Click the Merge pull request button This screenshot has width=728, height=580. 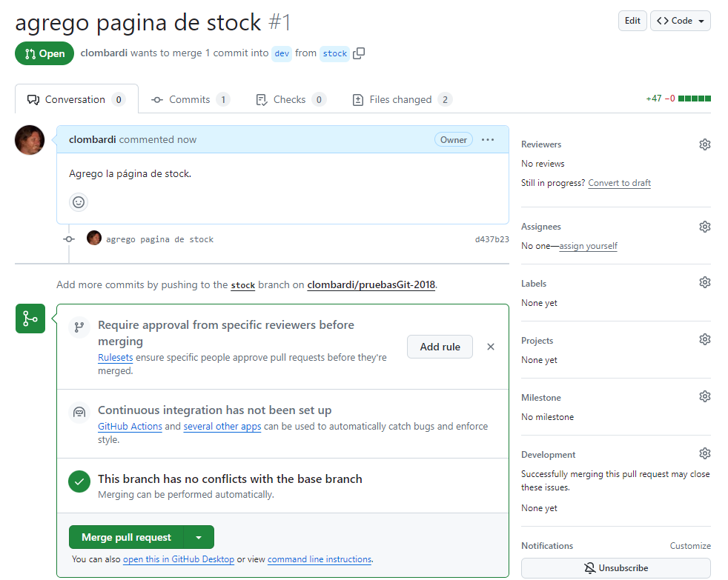click(x=126, y=537)
